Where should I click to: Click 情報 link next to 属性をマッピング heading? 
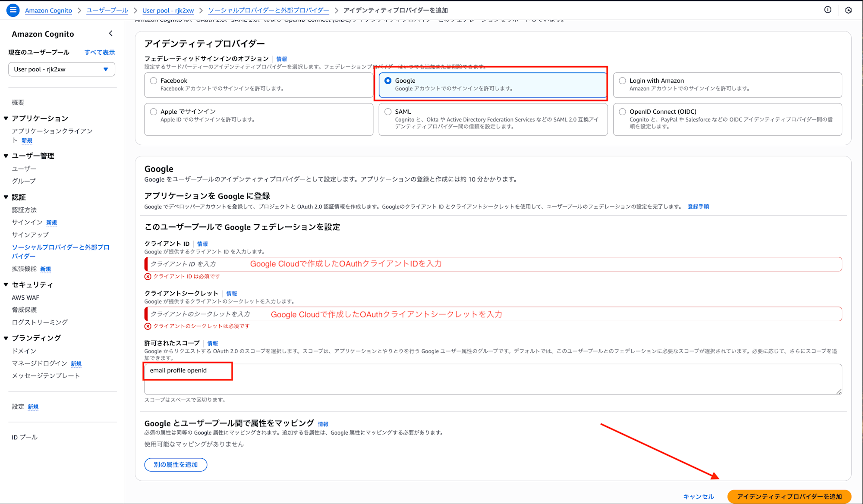pos(323,424)
